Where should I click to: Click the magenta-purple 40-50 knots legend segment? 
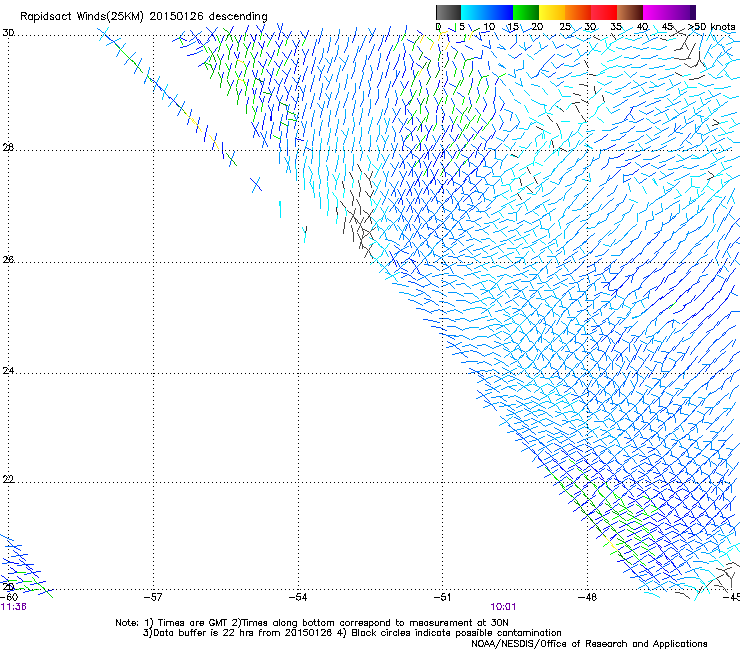click(669, 12)
